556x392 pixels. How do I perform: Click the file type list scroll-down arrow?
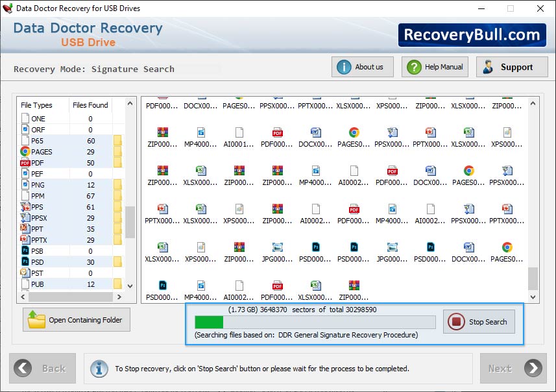(130, 286)
